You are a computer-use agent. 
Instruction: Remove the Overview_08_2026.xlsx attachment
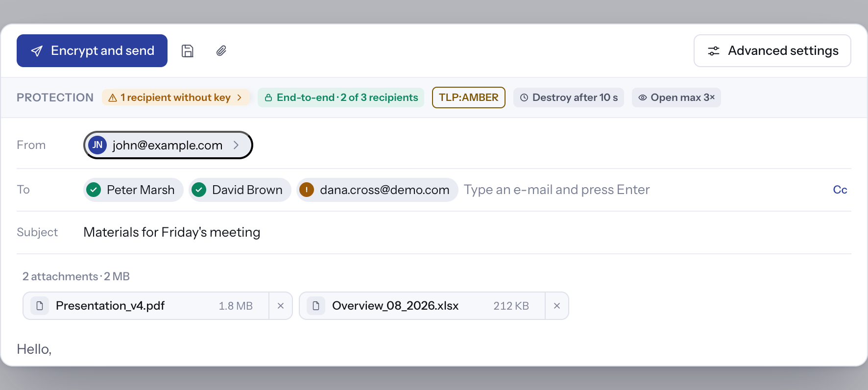pyautogui.click(x=557, y=306)
